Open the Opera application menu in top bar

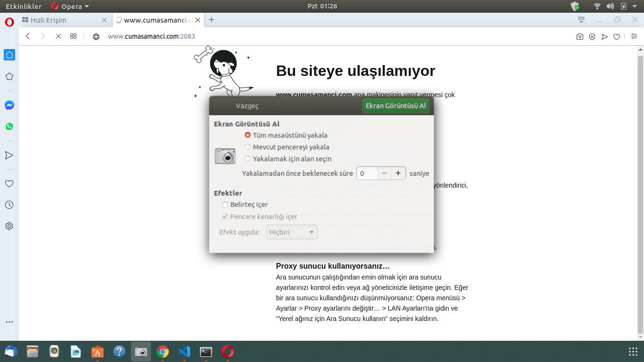point(70,6)
